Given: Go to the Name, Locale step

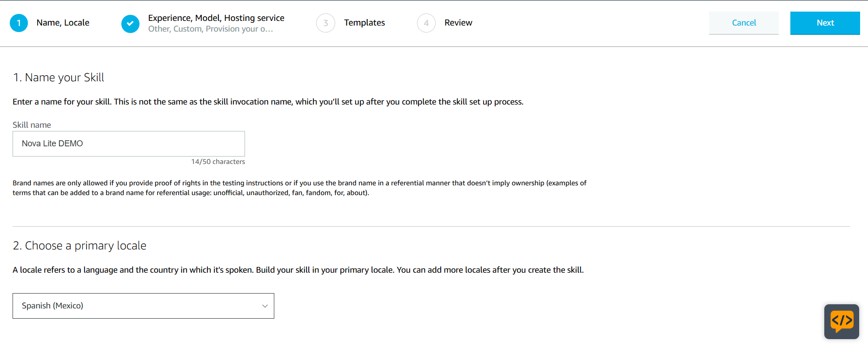Looking at the screenshot, I should tap(63, 23).
